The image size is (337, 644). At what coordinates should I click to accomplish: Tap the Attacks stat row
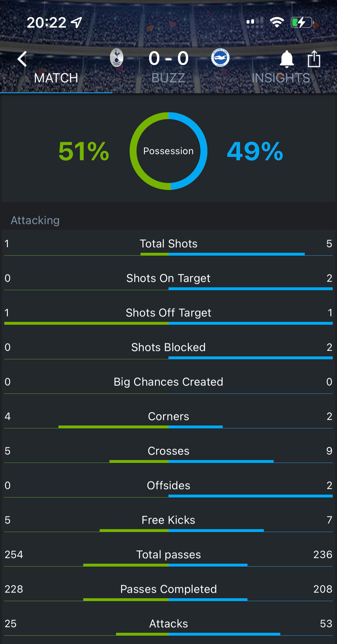pos(168,624)
